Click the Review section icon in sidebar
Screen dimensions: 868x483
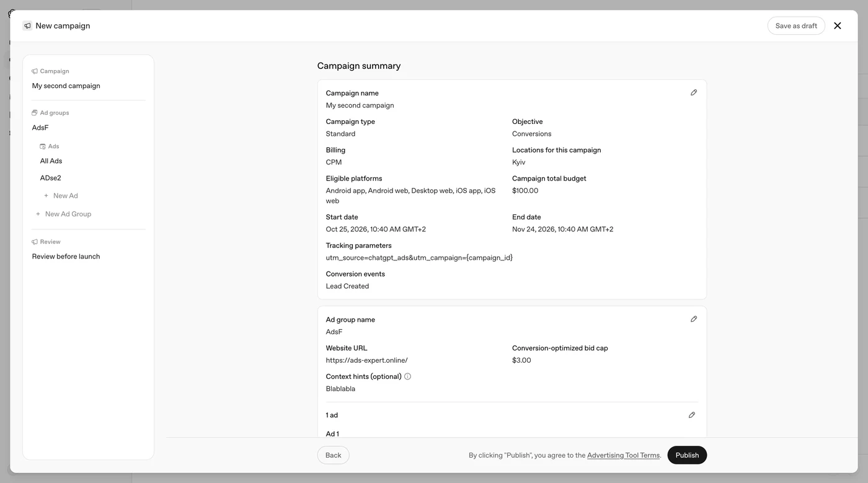pyautogui.click(x=35, y=242)
